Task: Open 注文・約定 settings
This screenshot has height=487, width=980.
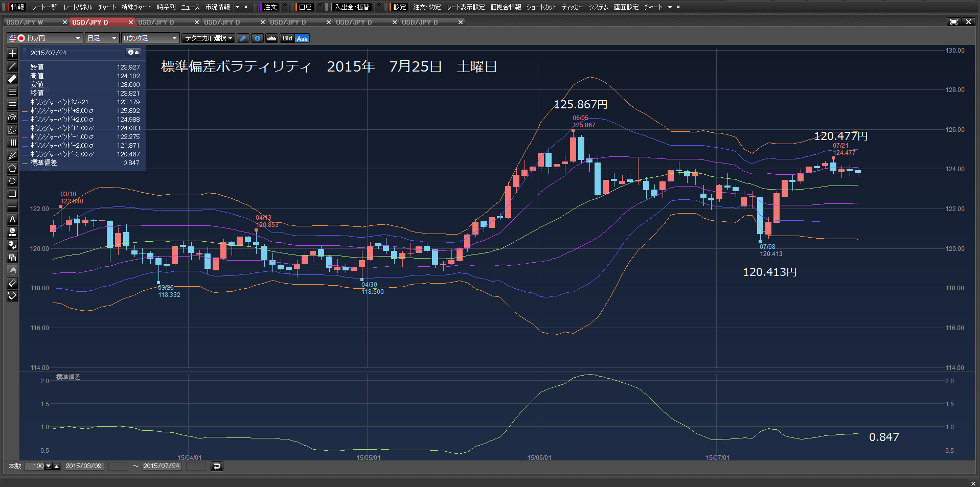Action: pyautogui.click(x=427, y=7)
